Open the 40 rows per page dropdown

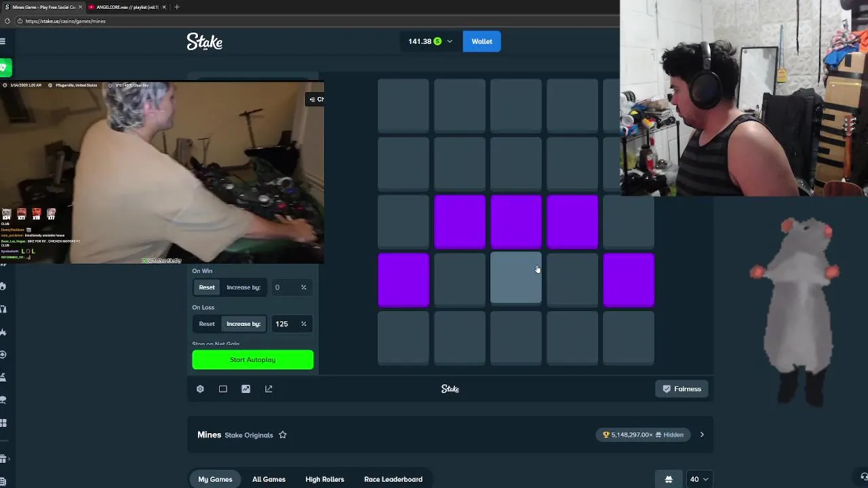699,479
